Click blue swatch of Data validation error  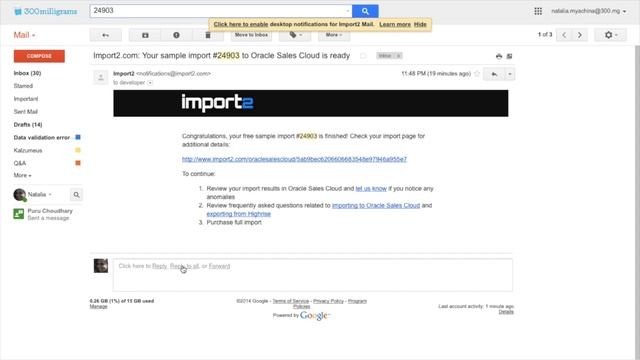(x=78, y=137)
